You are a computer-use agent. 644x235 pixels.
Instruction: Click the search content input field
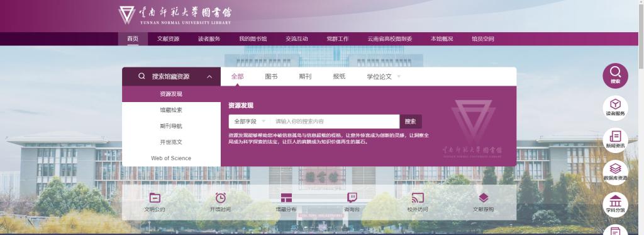[335, 122]
